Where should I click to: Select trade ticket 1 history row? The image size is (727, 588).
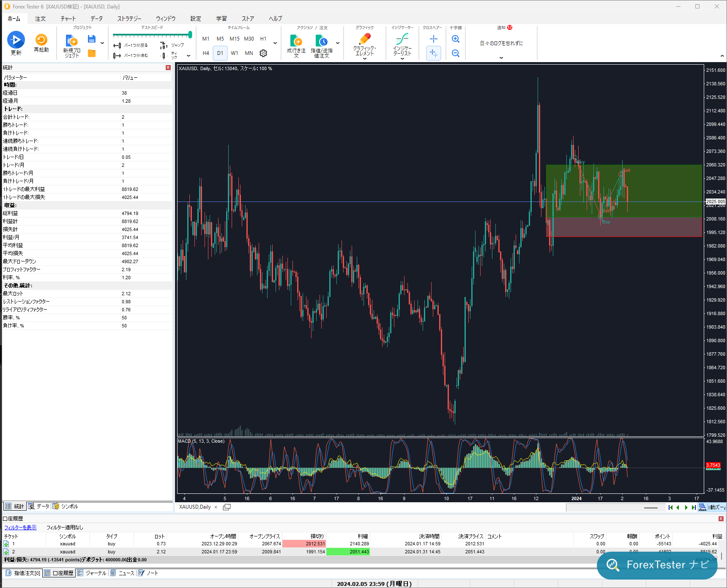pyautogui.click(x=363, y=544)
